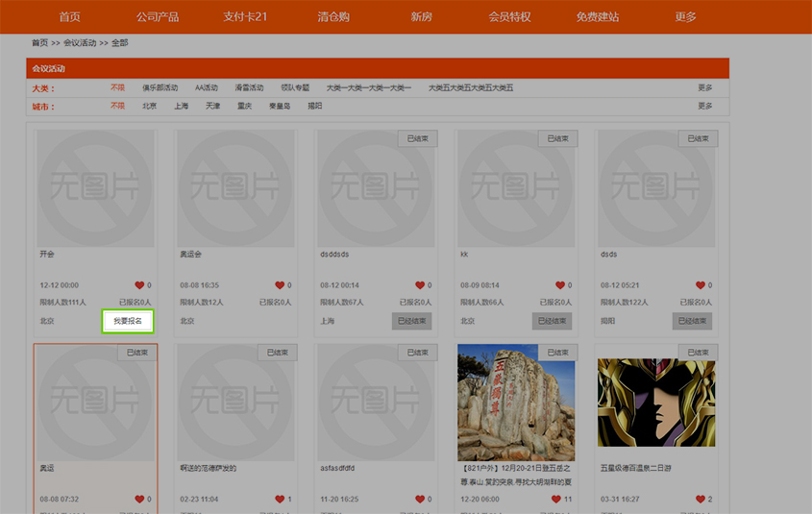Open the 奥运会 event thumbnail
Image resolution: width=812 pixels, height=514 pixels.
(235, 188)
